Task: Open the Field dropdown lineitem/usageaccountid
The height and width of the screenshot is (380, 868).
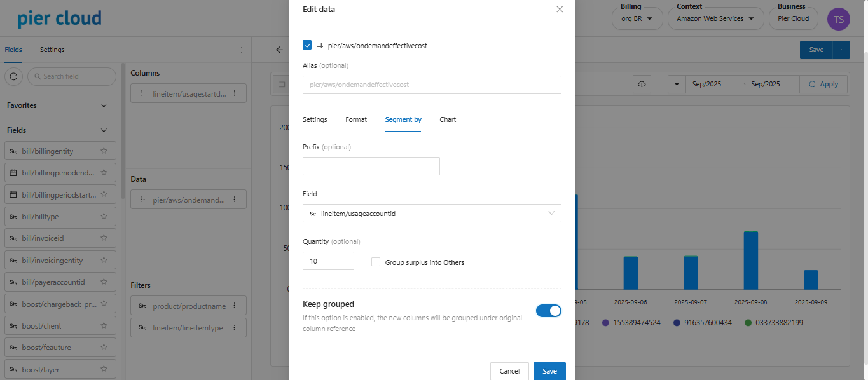Action: 432,214
